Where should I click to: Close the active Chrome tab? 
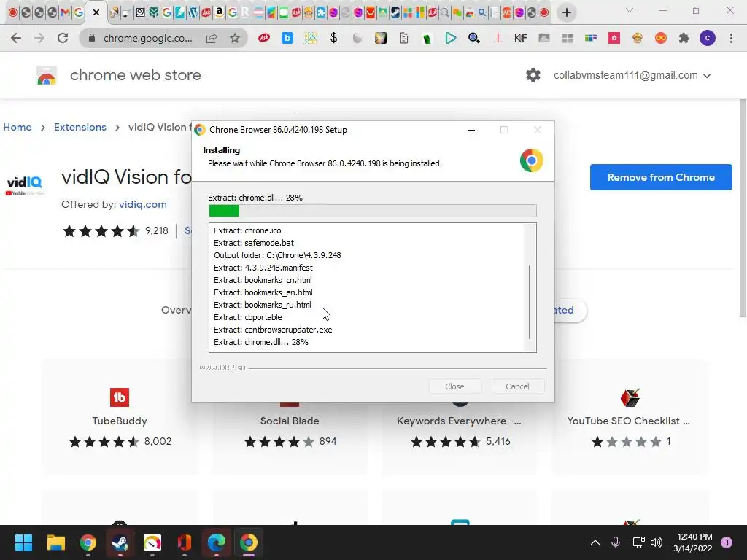96,13
